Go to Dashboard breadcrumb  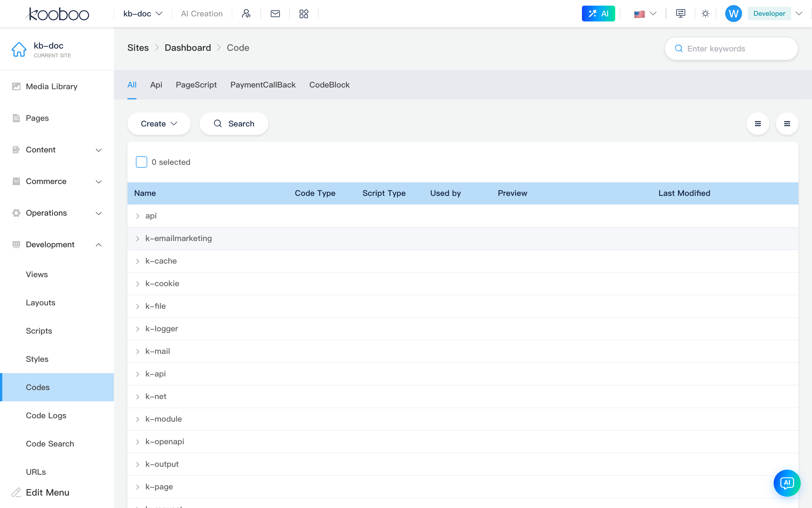pyautogui.click(x=188, y=48)
